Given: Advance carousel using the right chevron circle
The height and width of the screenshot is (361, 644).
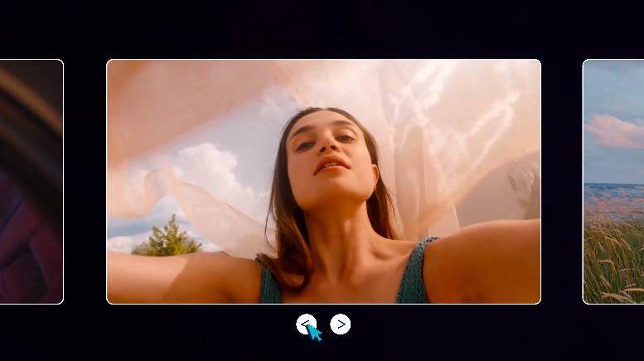Looking at the screenshot, I should (340, 324).
